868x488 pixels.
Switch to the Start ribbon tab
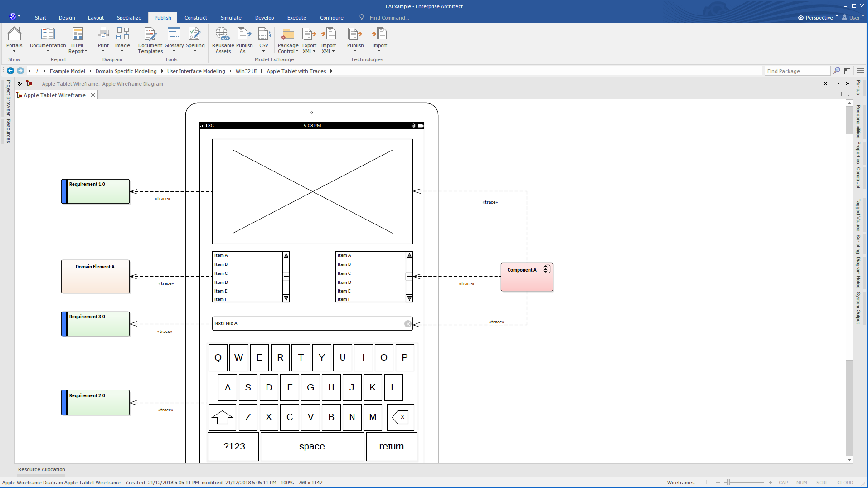click(x=40, y=18)
